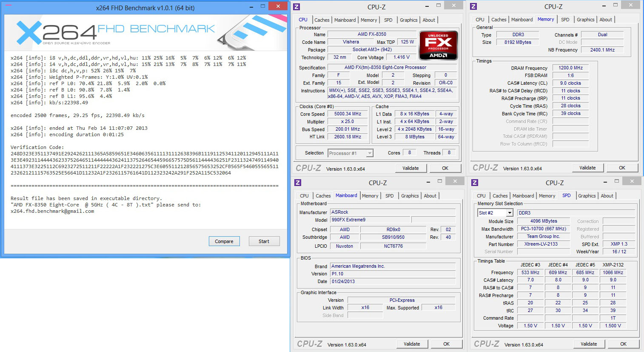Select Memory tab in the CPU-Z motherboard window

pos(370,196)
